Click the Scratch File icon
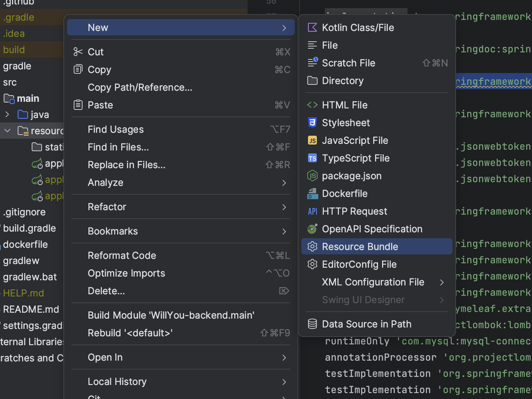 coord(312,63)
